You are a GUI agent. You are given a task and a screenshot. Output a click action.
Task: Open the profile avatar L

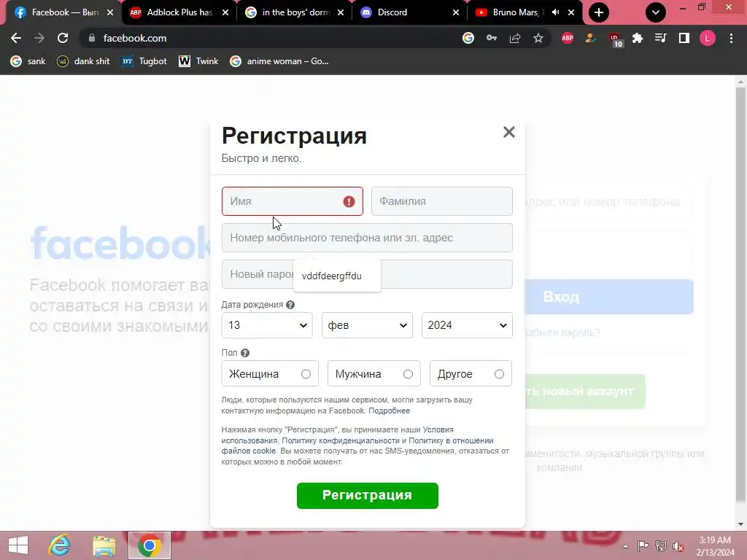click(708, 38)
